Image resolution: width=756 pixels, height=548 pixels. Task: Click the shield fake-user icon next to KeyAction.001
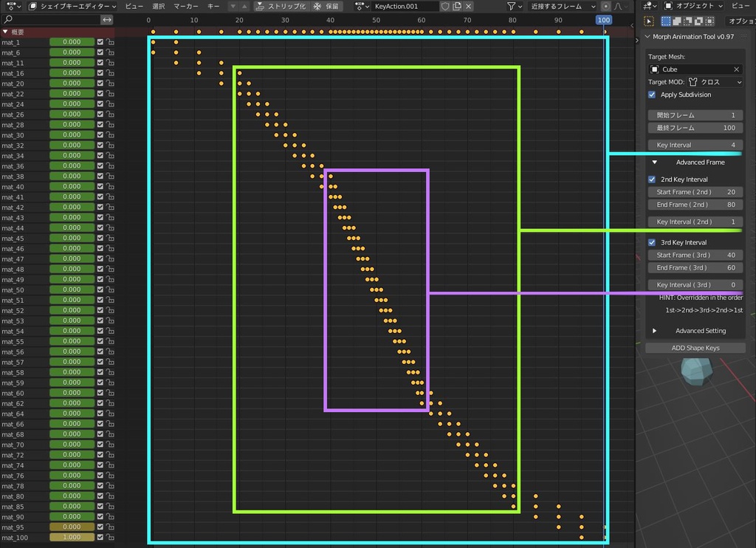[446, 5]
